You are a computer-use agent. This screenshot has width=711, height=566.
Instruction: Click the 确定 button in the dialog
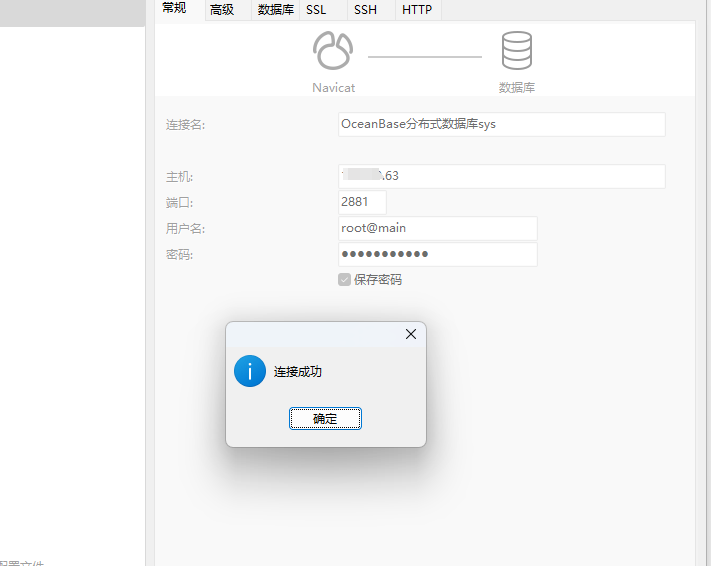pos(325,418)
